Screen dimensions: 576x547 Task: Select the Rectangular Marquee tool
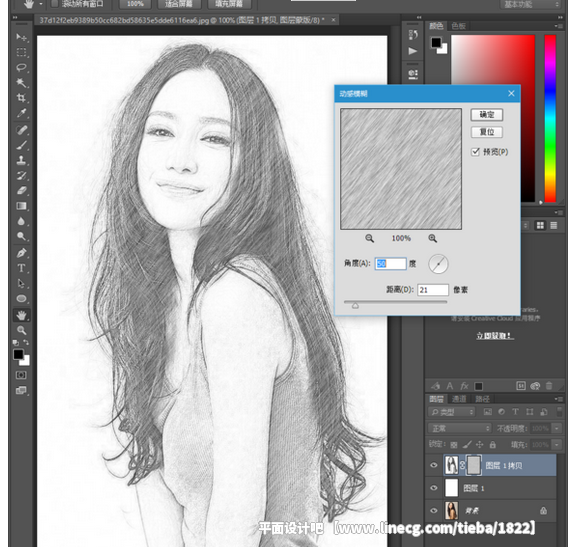click(21, 52)
